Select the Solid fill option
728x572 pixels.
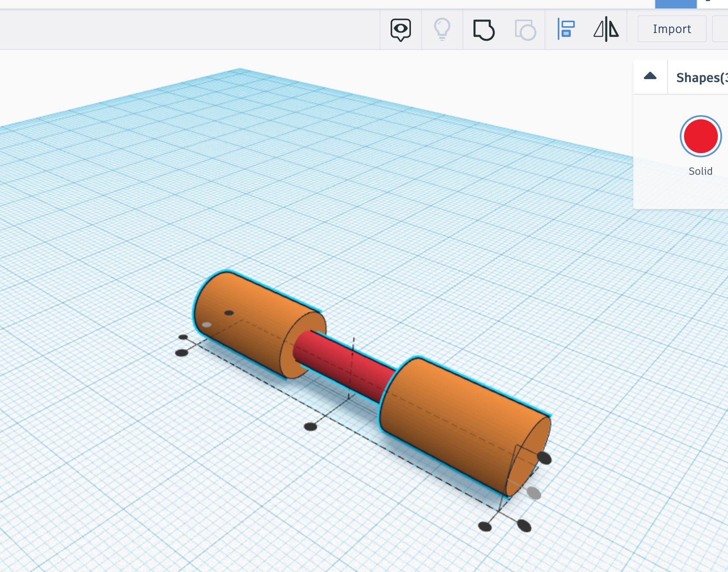(700, 171)
